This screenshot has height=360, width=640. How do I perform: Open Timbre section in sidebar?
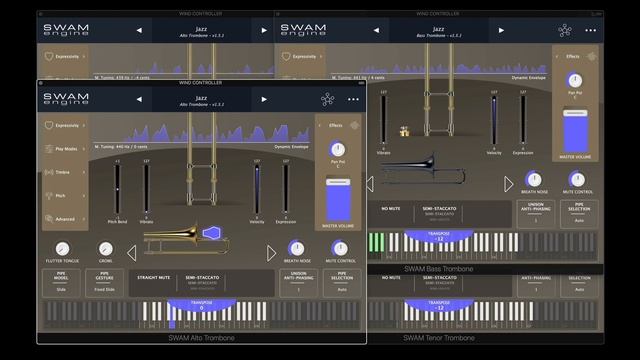click(x=65, y=172)
